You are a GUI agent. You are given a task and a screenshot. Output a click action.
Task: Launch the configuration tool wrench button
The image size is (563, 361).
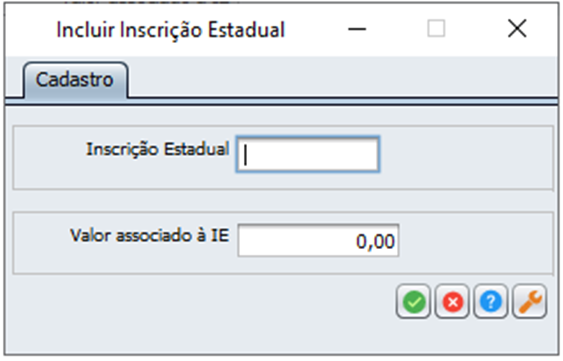[x=530, y=301]
